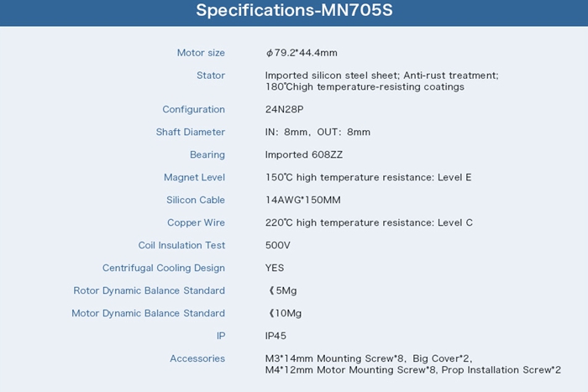588x392 pixels.
Task: Click the 500V coil insulation value
Action: coord(277,245)
